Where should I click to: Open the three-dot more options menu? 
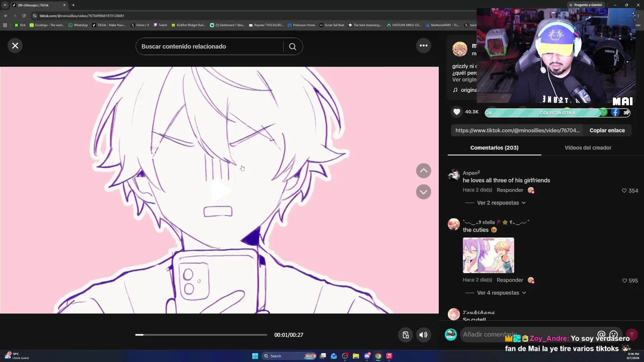click(x=424, y=46)
